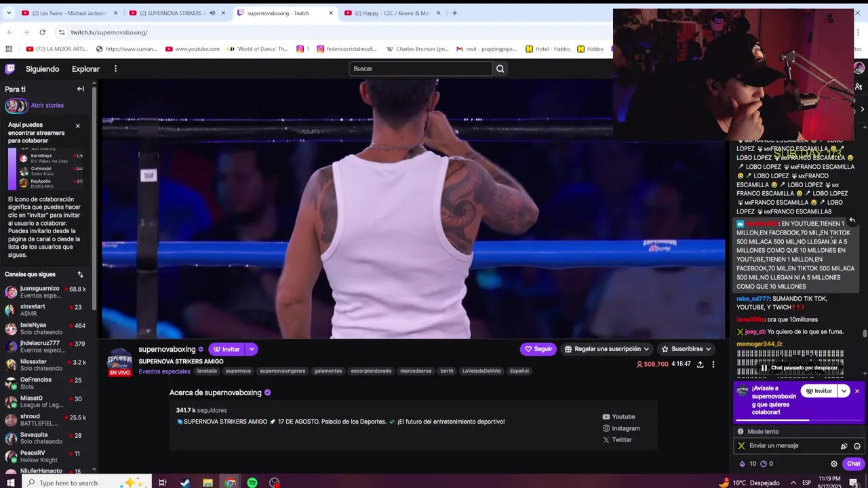Screen dimensions: 868x488
Task: Click the Windows taskbar search box
Action: (x=85, y=483)
